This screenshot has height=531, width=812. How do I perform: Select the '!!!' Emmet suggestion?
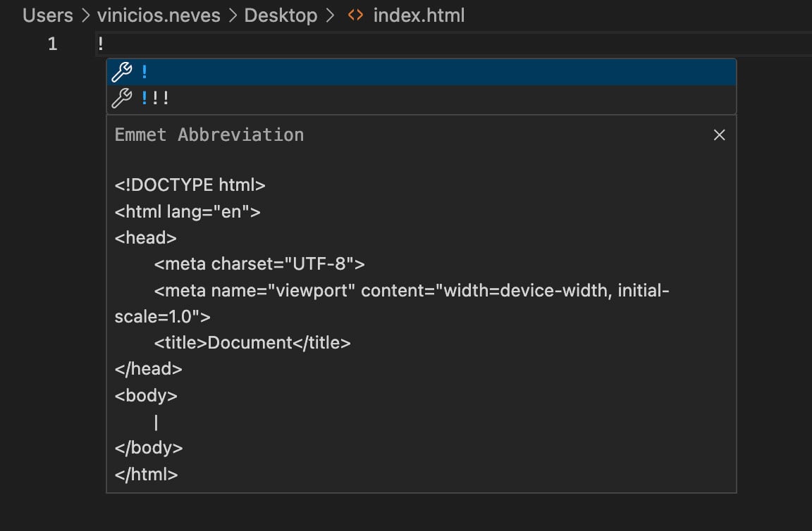click(421, 99)
